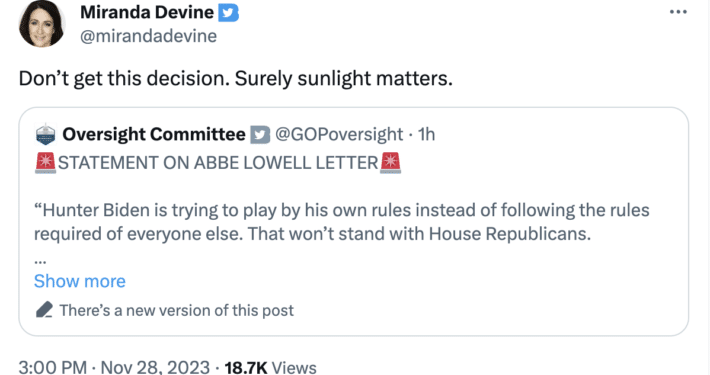Click the Oversight Committee avatar icon
Image resolution: width=710 pixels, height=375 pixels.
click(x=45, y=135)
